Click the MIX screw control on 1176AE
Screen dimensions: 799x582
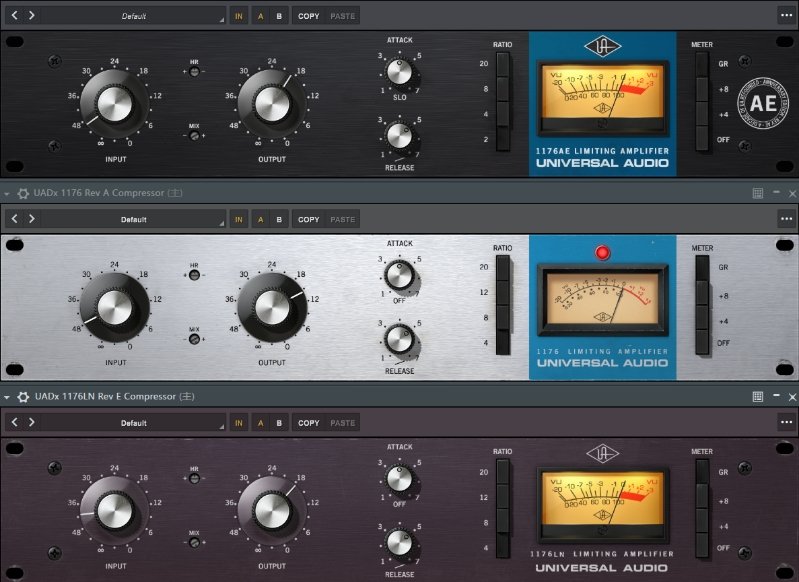[x=194, y=136]
